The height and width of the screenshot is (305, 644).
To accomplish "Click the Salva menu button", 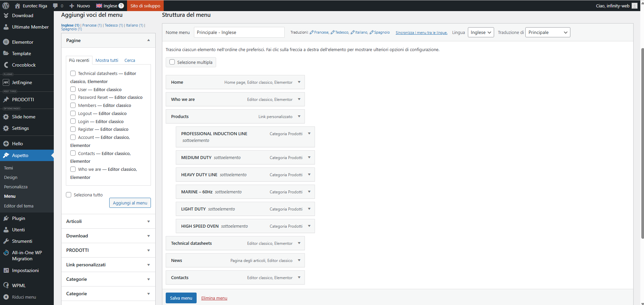I will [x=181, y=298].
